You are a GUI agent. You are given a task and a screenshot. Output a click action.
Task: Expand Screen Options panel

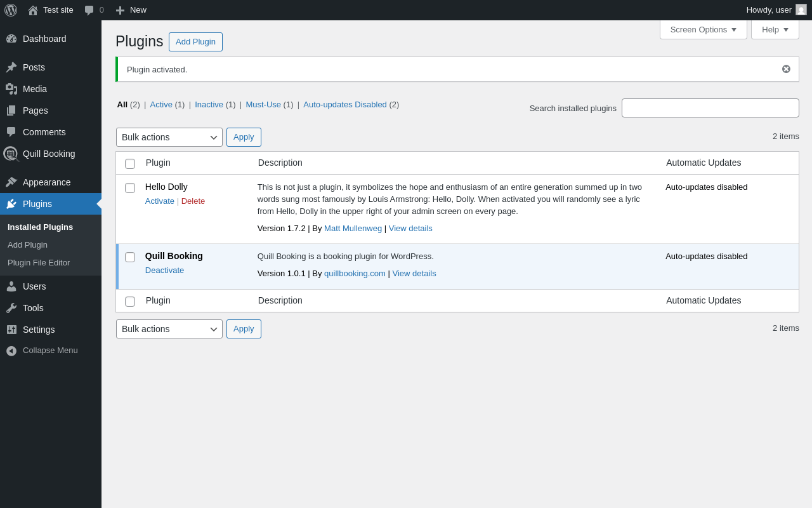point(704,29)
